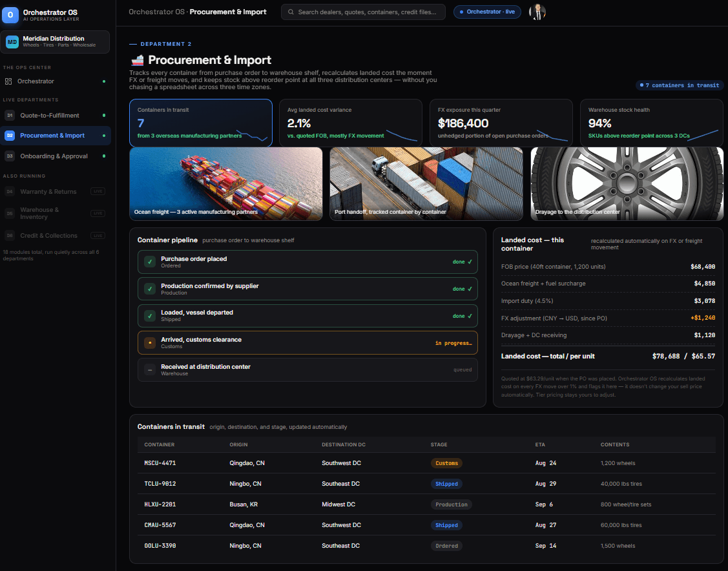Click the Production stage badge for HLXU-2201
The image size is (728, 571).
452,504
